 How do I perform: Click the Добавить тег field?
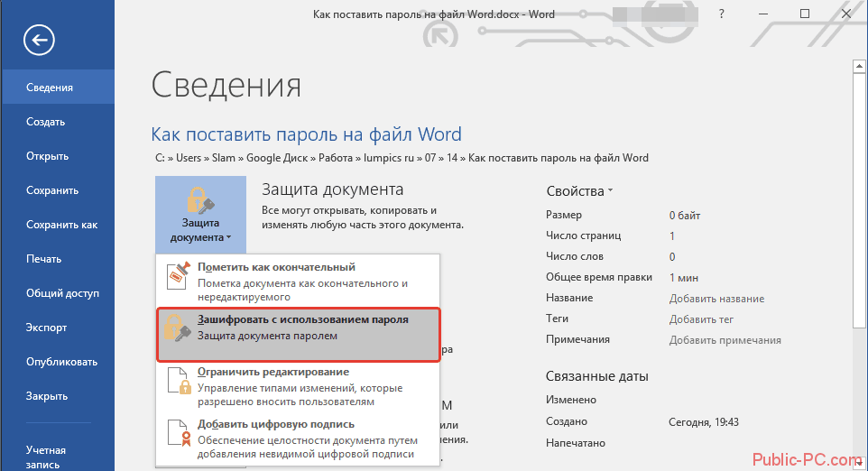(701, 319)
